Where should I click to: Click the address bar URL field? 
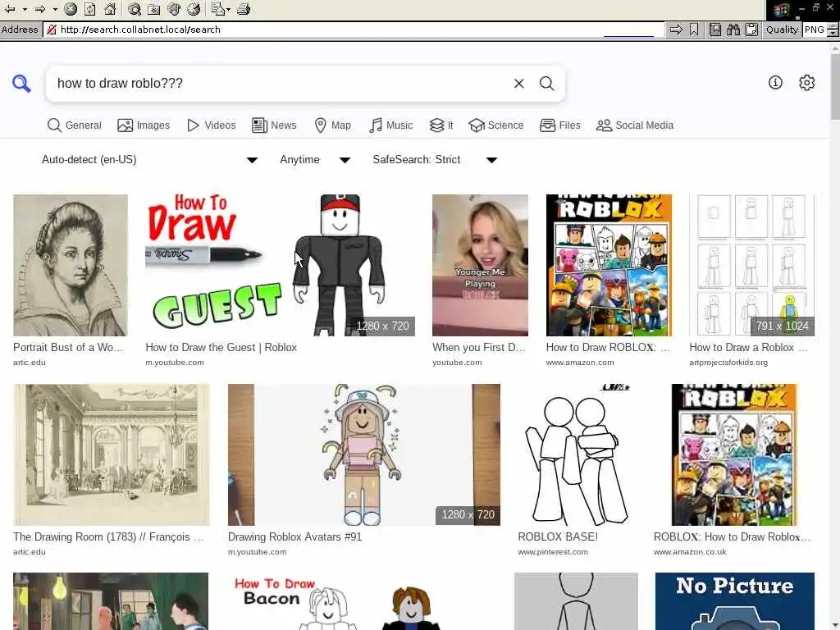coord(354,30)
